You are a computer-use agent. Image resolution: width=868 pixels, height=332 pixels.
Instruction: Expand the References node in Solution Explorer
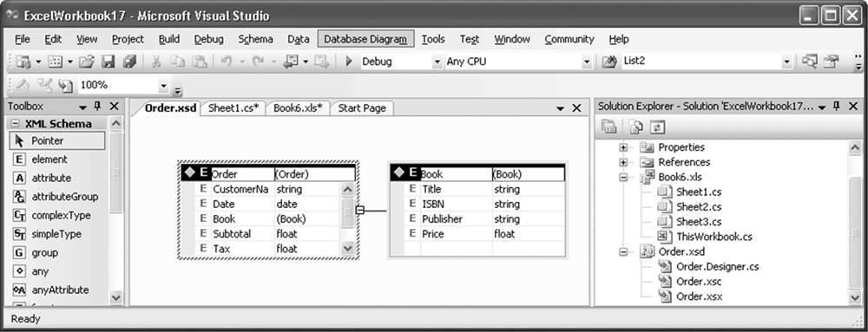(x=624, y=162)
